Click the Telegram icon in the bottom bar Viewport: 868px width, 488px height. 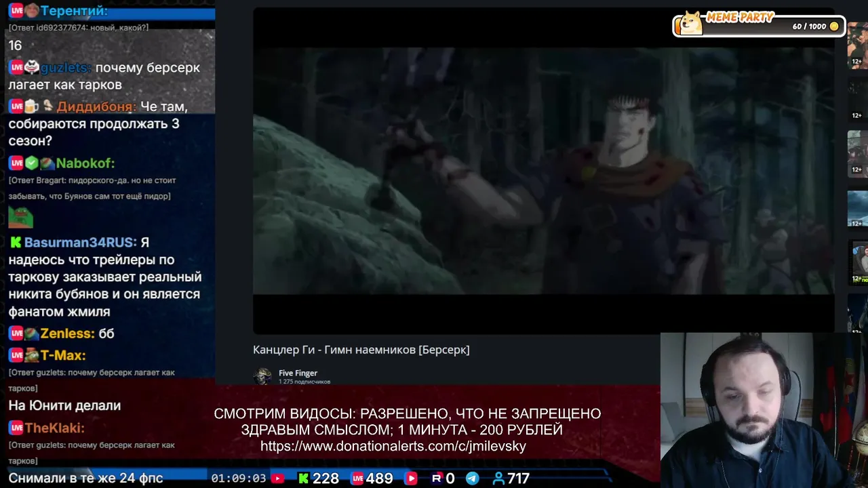[473, 479]
